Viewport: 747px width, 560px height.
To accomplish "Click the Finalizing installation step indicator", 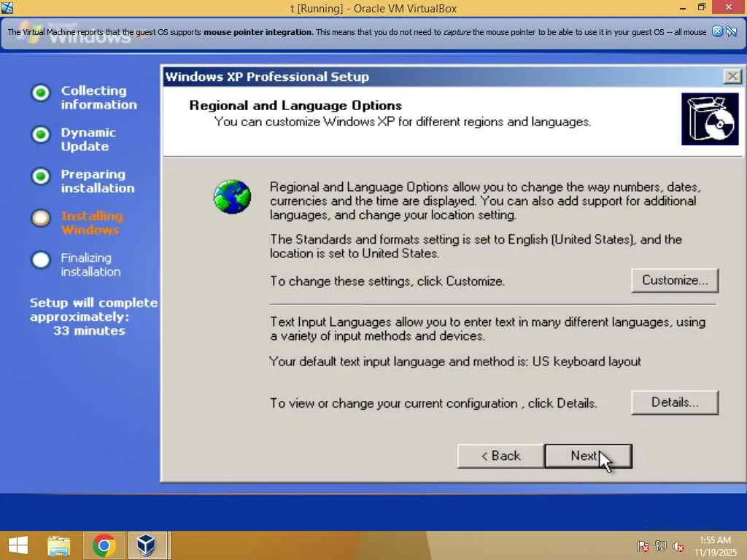I will point(41,260).
